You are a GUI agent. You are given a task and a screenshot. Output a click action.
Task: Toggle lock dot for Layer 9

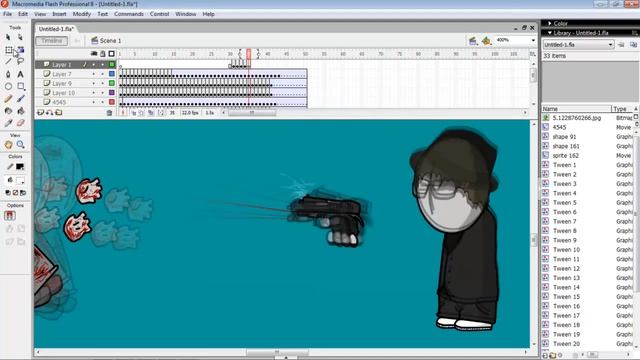[102, 83]
